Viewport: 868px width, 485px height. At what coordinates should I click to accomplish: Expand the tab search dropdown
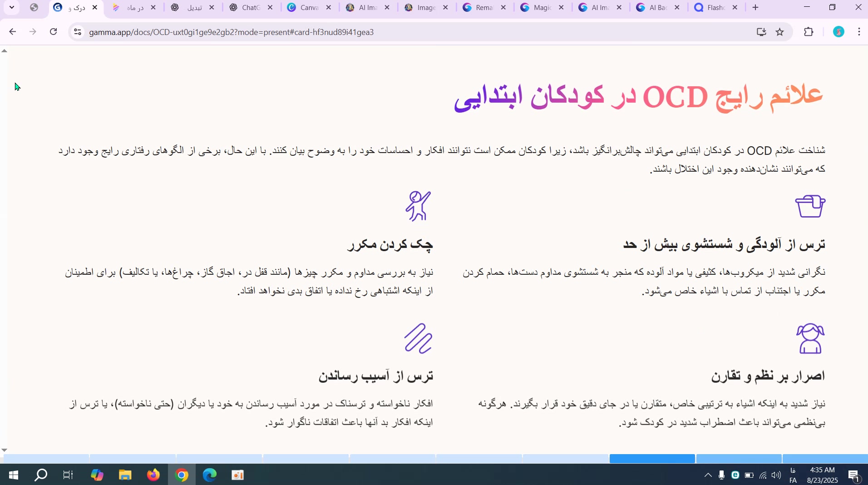(x=12, y=7)
